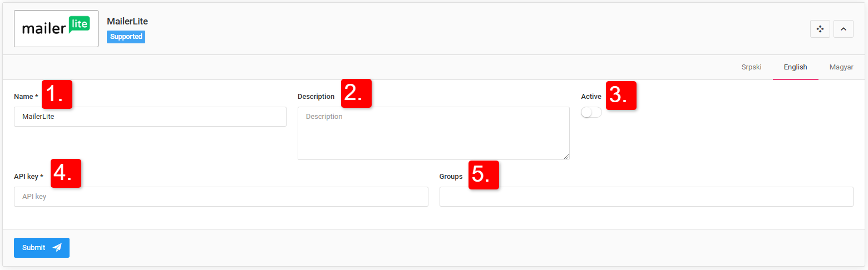
Task: Click red marker number 4 beside API key
Action: (66, 173)
